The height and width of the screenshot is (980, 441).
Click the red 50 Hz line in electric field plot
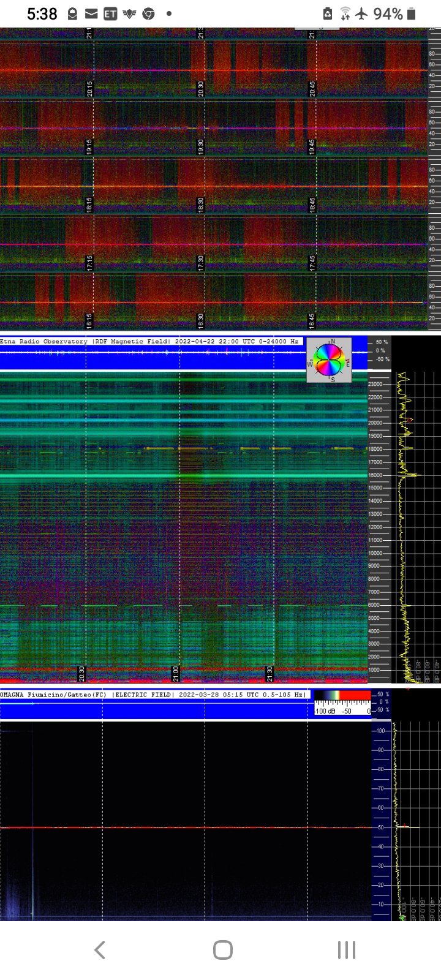[184, 827]
